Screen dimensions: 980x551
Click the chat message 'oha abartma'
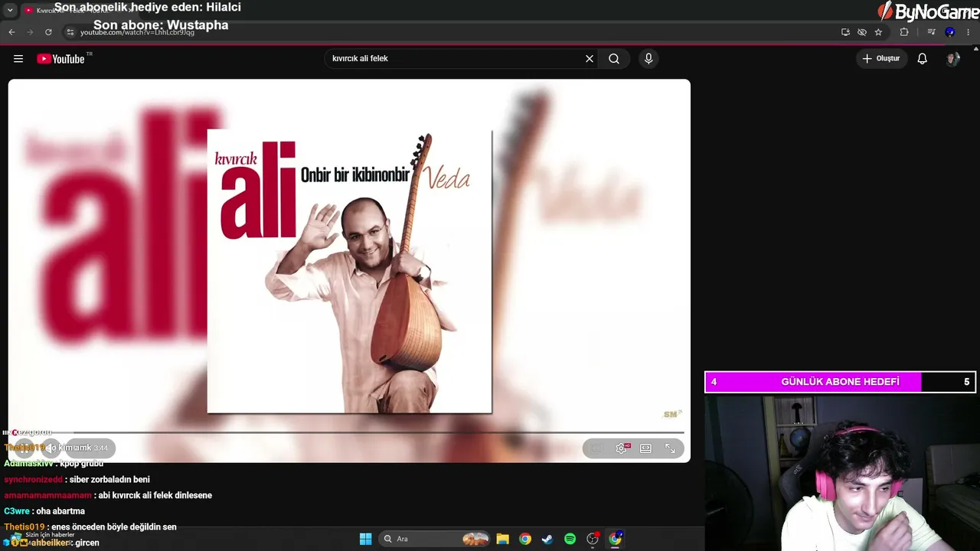click(60, 511)
